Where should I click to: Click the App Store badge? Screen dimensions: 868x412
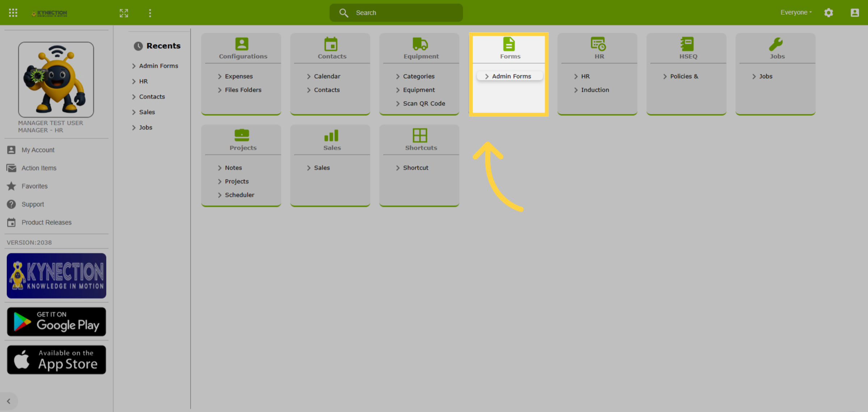pos(56,360)
